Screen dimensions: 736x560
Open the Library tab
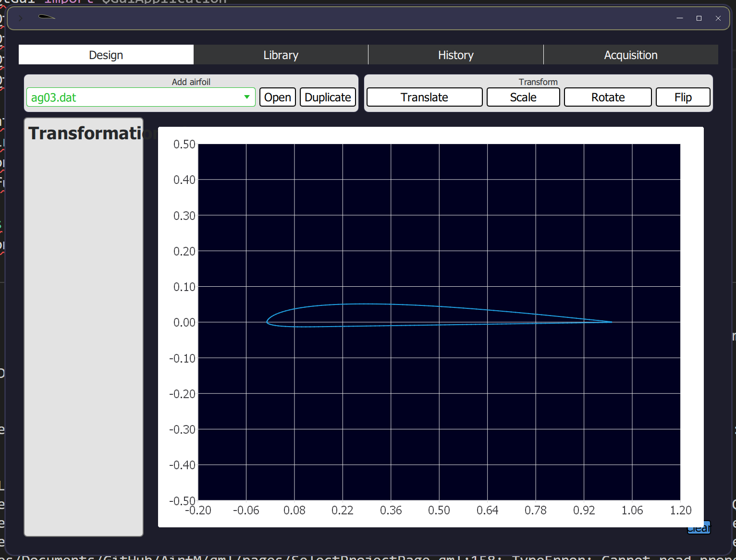[281, 55]
